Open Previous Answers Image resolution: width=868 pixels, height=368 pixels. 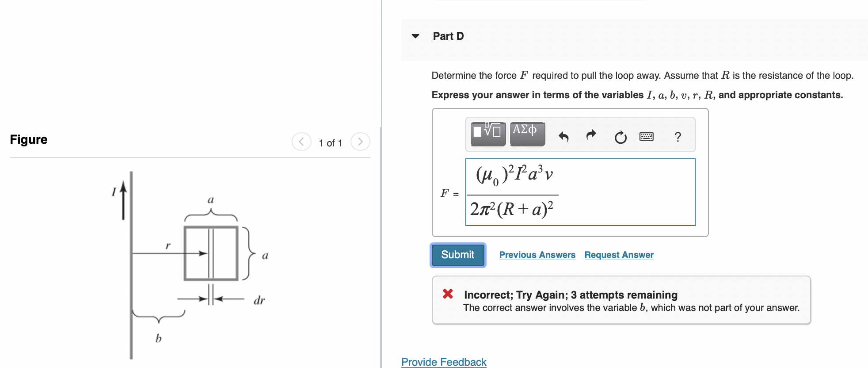537,255
